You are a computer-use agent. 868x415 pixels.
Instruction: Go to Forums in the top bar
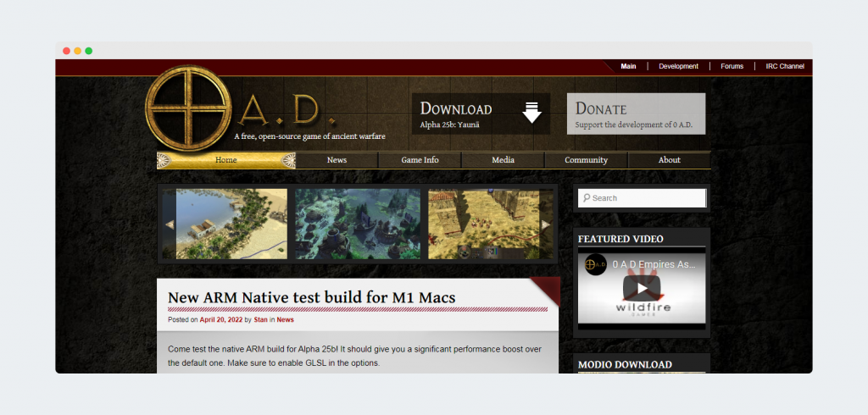click(x=732, y=66)
